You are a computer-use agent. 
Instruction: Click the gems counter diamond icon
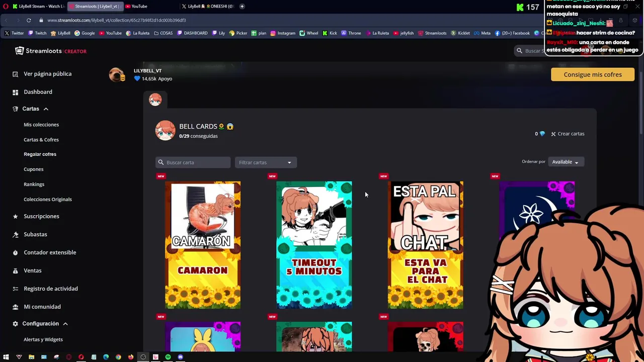[x=542, y=134]
